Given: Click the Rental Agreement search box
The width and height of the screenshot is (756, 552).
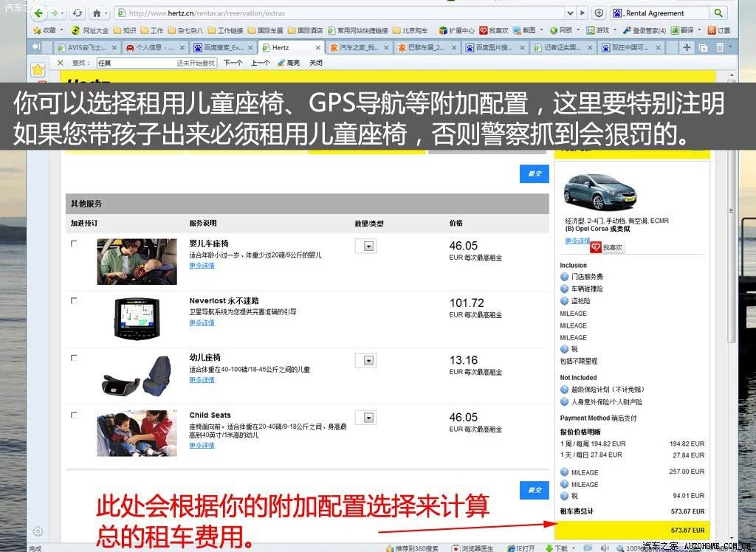Looking at the screenshot, I should (x=659, y=13).
